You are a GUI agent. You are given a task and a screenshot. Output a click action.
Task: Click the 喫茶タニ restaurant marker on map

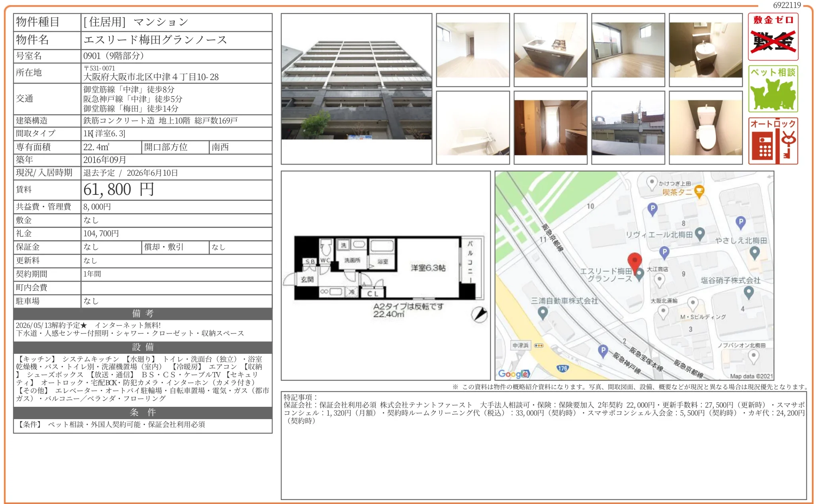pos(699,192)
